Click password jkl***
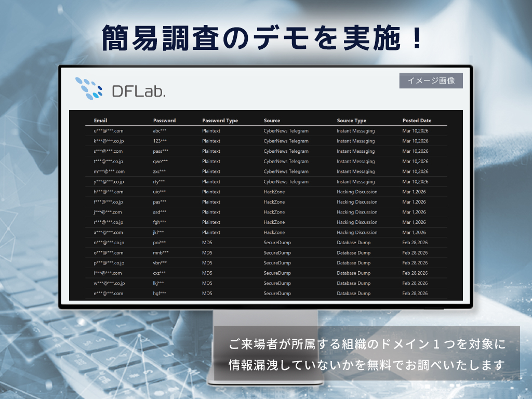 [158, 232]
